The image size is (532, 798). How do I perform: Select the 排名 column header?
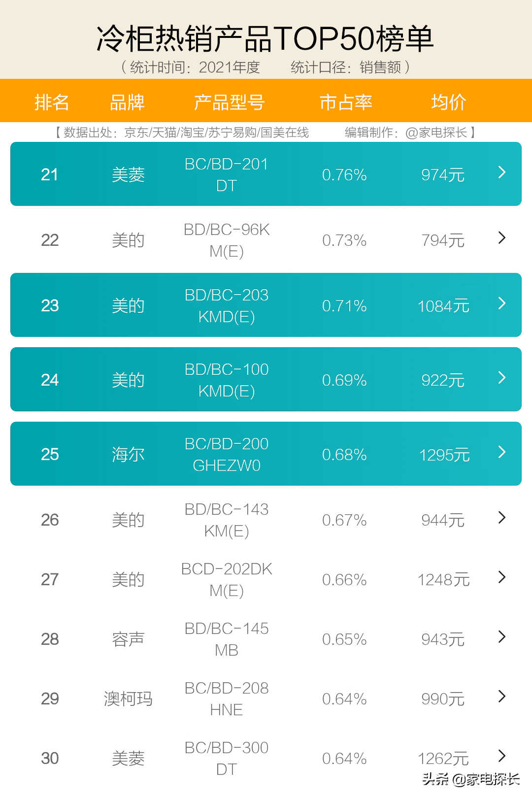tap(52, 102)
